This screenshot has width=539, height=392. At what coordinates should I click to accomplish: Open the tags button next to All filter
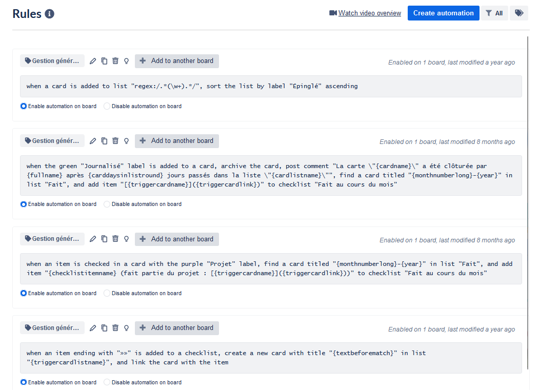(x=519, y=13)
